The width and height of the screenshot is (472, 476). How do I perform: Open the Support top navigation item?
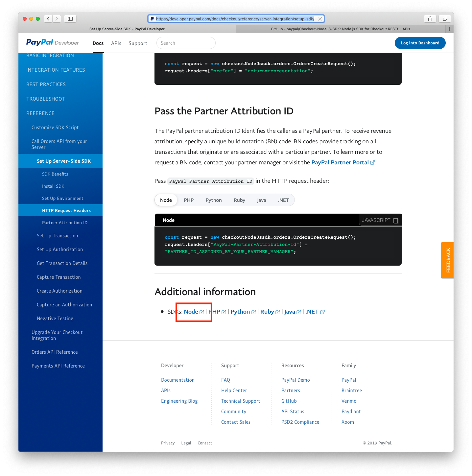coord(138,43)
